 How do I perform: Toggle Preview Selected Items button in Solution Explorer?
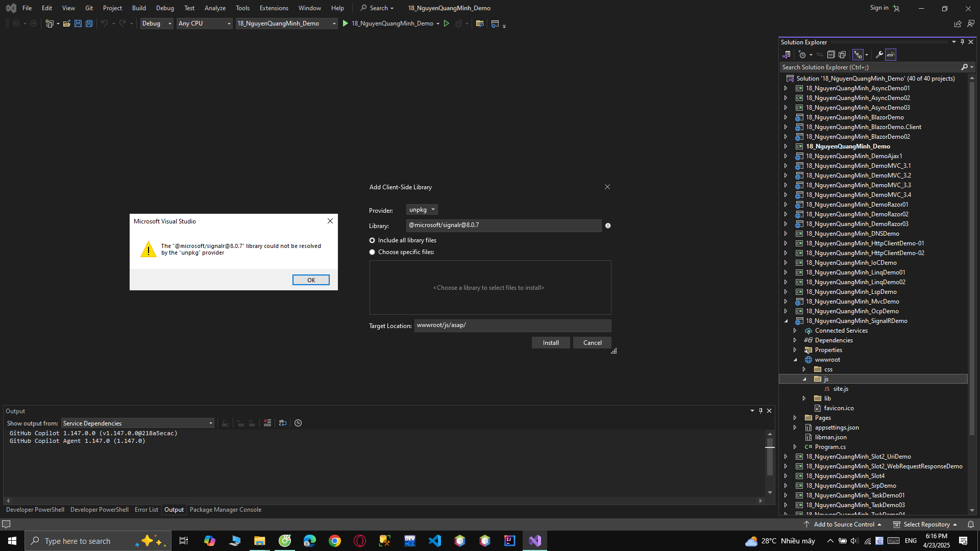coord(891,55)
